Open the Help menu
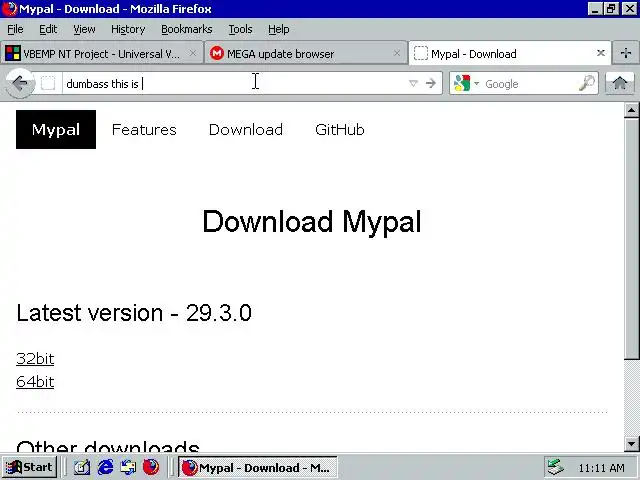The height and width of the screenshot is (480, 640). click(x=279, y=29)
